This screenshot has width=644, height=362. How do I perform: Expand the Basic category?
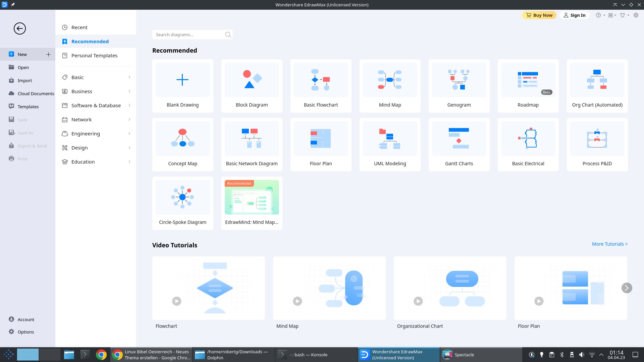pos(129,77)
